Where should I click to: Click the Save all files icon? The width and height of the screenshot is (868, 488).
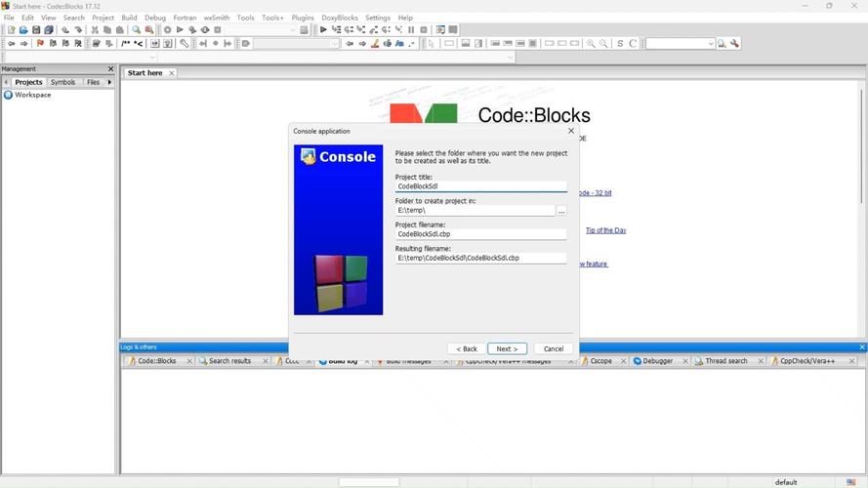pos(49,30)
